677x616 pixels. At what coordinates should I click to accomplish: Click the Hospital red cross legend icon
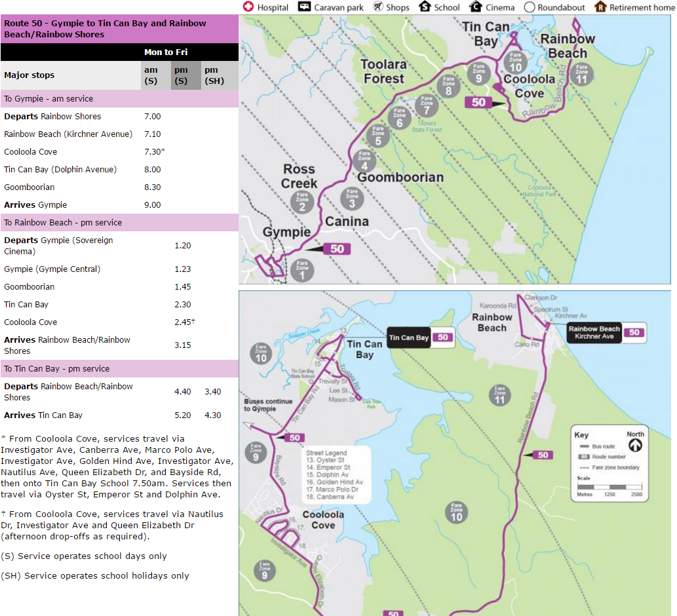point(248,7)
